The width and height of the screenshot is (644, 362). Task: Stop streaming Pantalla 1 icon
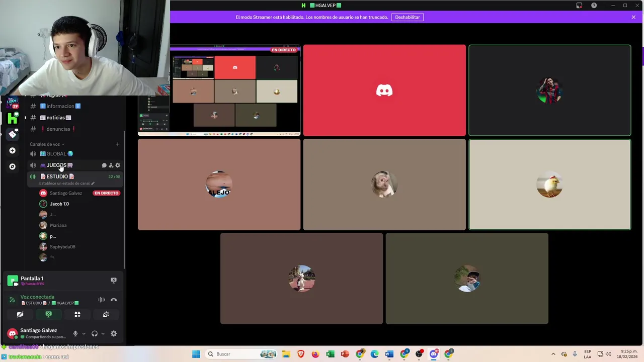click(x=114, y=280)
